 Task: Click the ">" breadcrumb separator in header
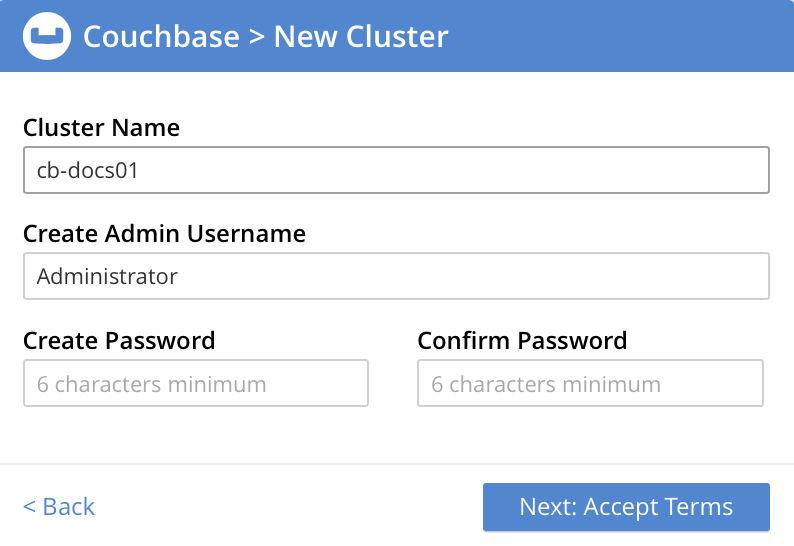[257, 37]
